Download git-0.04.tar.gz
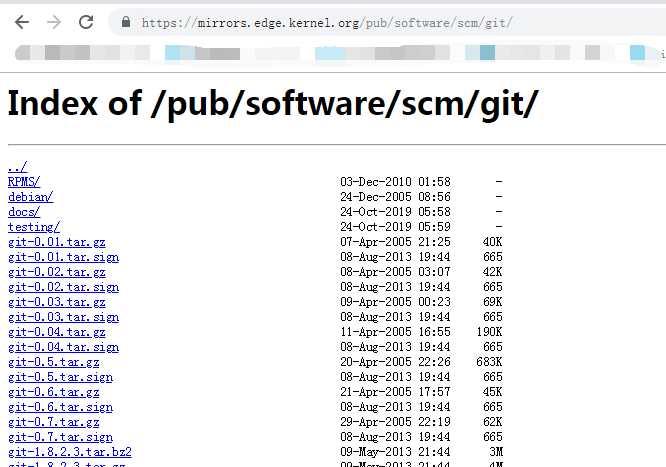The image size is (666, 467). (56, 332)
